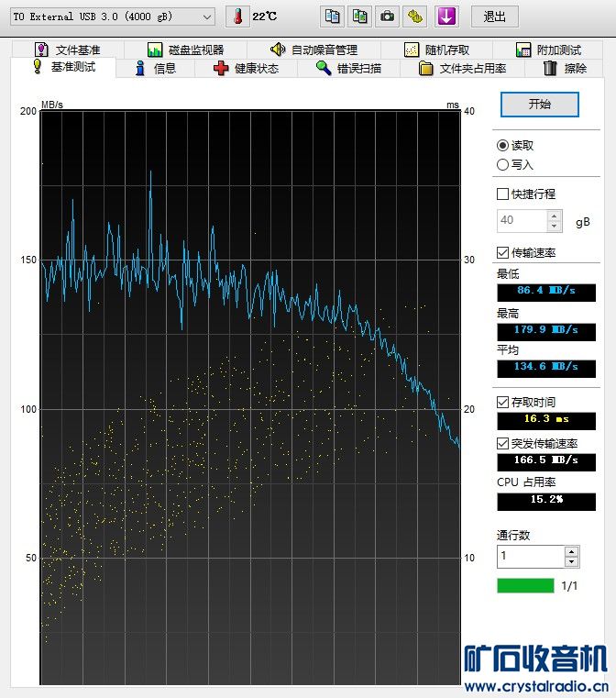Click the 22℃ temperature reading
616x698 pixels.
(x=265, y=17)
